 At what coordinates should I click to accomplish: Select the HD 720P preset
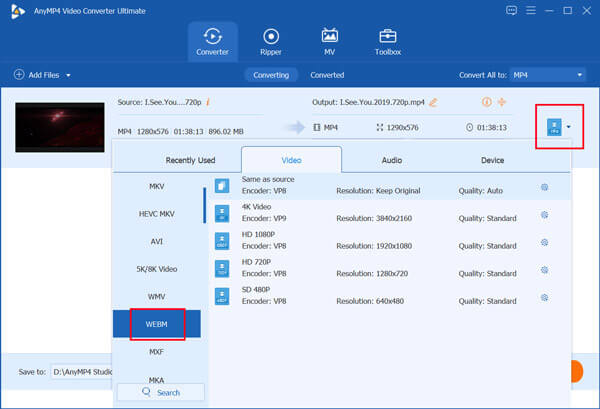point(390,269)
